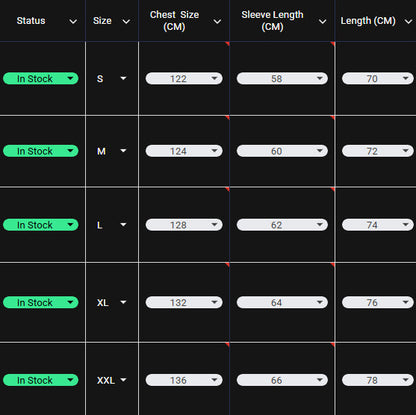The image size is (416, 415).
Task: Select the Sleeve Length (CM) header text
Action: [x=272, y=21]
